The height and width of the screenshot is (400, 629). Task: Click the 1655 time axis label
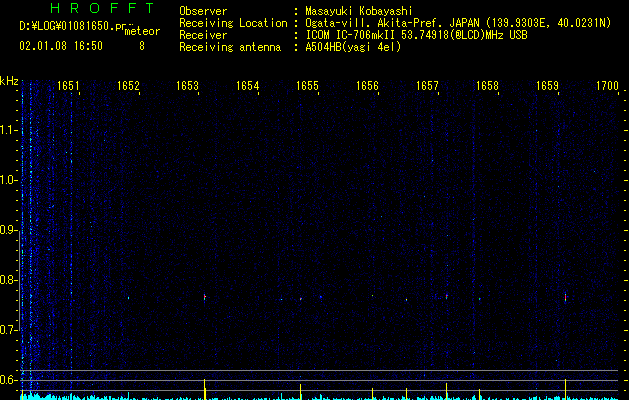click(x=307, y=86)
